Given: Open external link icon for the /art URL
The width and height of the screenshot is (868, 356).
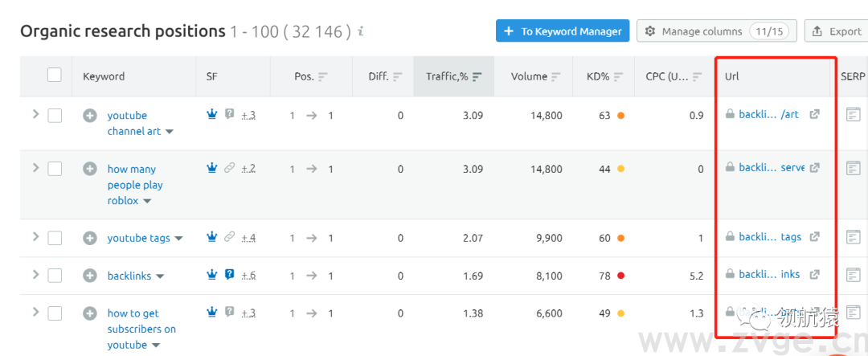Looking at the screenshot, I should click(x=814, y=115).
